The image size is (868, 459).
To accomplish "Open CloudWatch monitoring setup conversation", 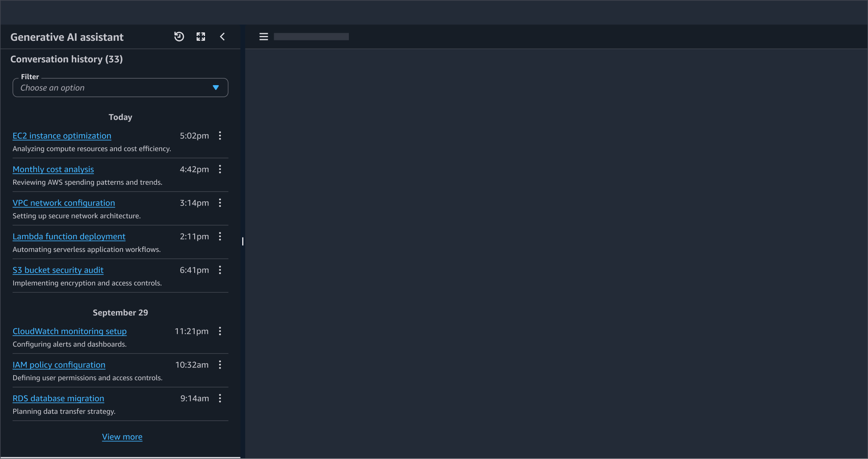I will point(70,331).
